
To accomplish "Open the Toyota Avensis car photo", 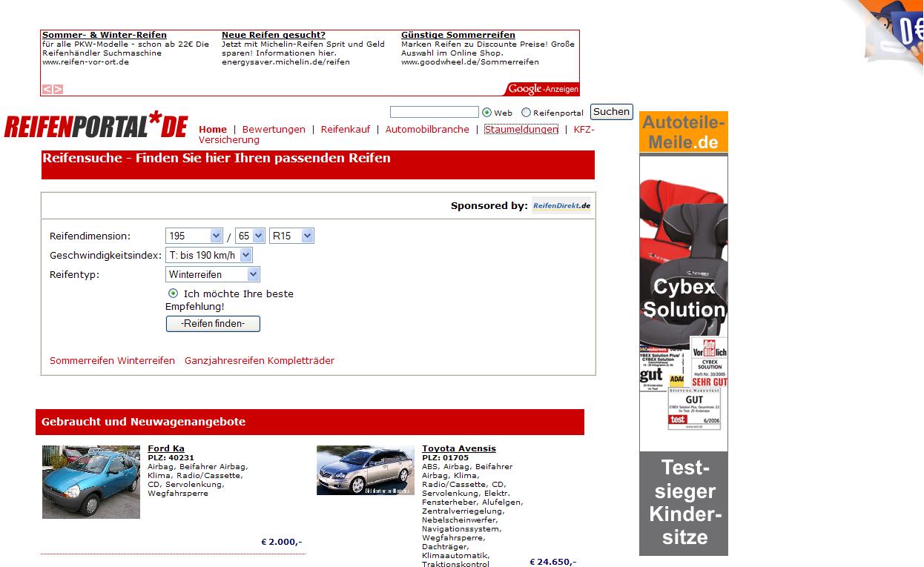I will pyautogui.click(x=365, y=470).
